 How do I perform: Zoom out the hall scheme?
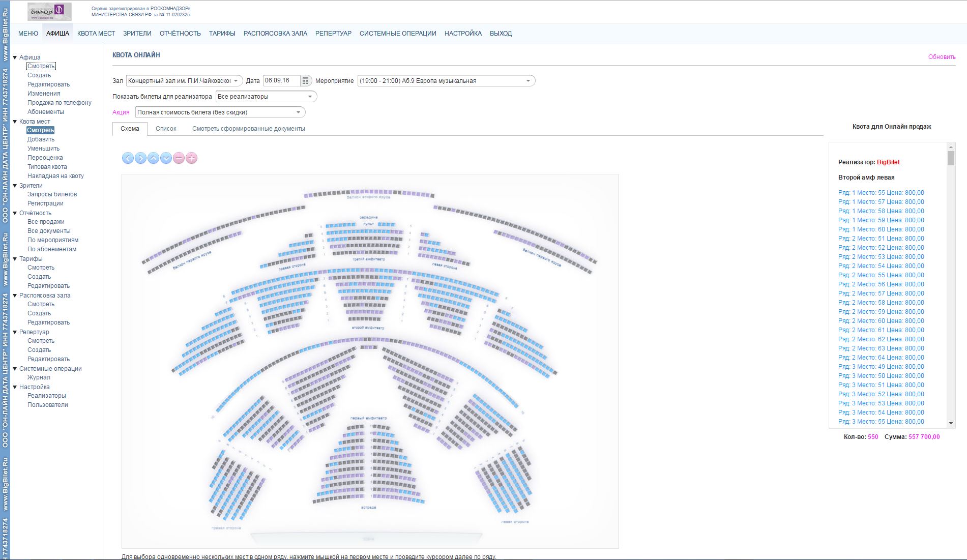[179, 158]
